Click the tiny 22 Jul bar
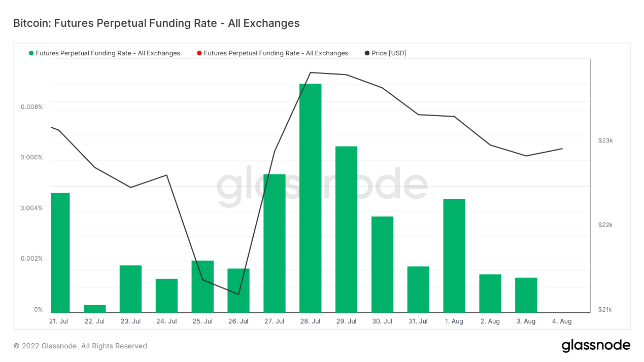The image size is (644, 362). coord(94,309)
